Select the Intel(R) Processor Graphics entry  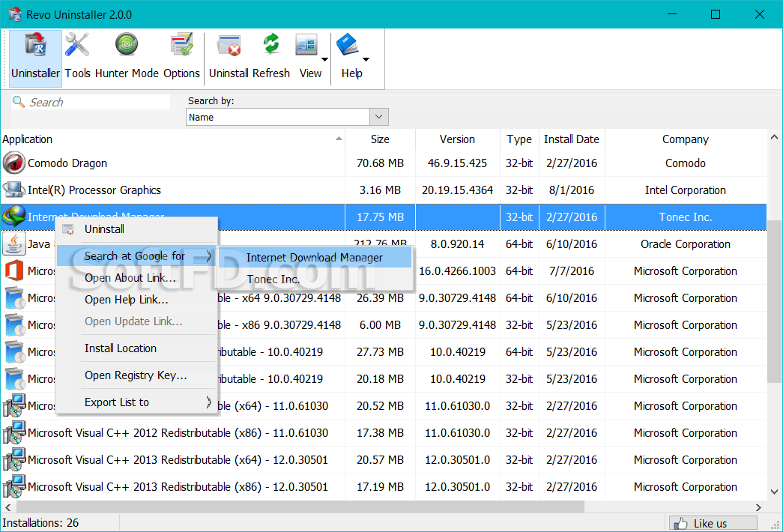(94, 190)
